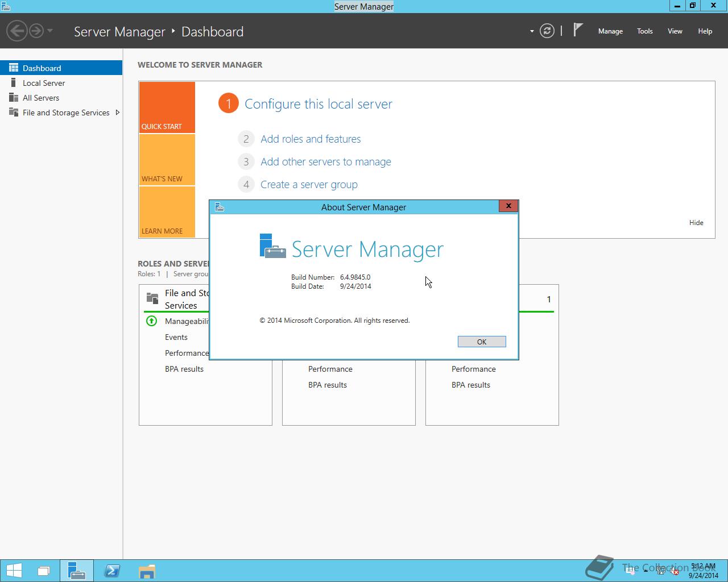Click the All Servers sidebar icon
This screenshot has height=582, width=728.
click(x=14, y=97)
